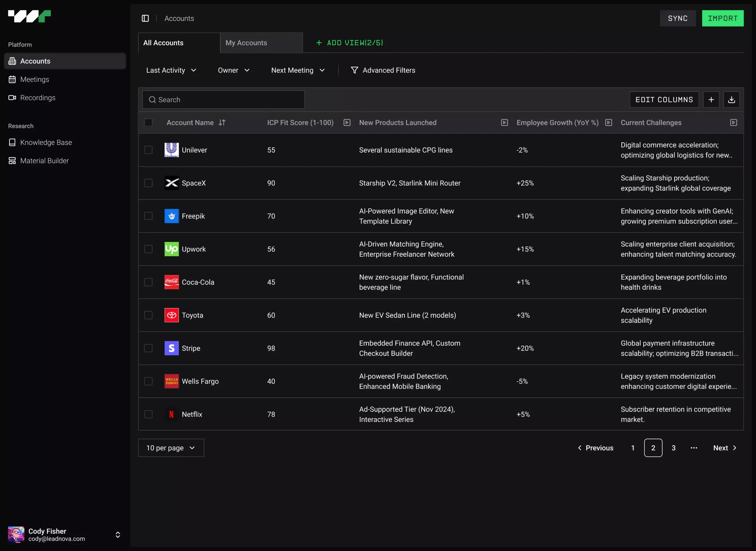
Task: Click the LeadNova logo
Action: [29, 16]
